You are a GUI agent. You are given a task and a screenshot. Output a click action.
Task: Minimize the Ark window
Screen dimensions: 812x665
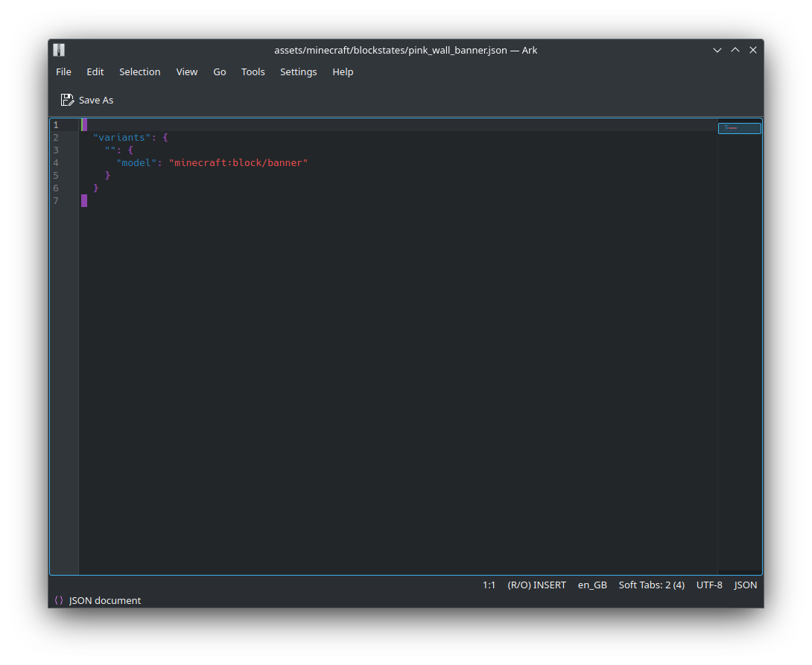[x=717, y=50]
